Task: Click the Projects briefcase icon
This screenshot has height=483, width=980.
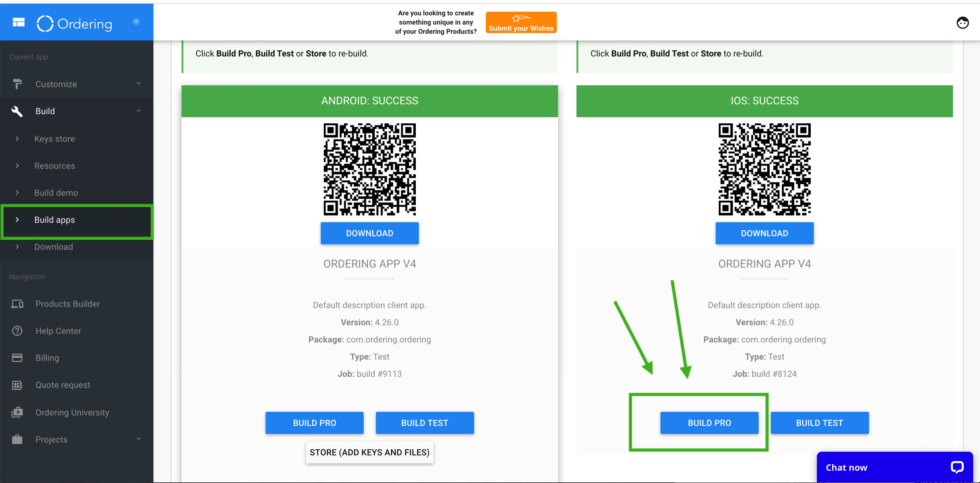Action: point(17,439)
